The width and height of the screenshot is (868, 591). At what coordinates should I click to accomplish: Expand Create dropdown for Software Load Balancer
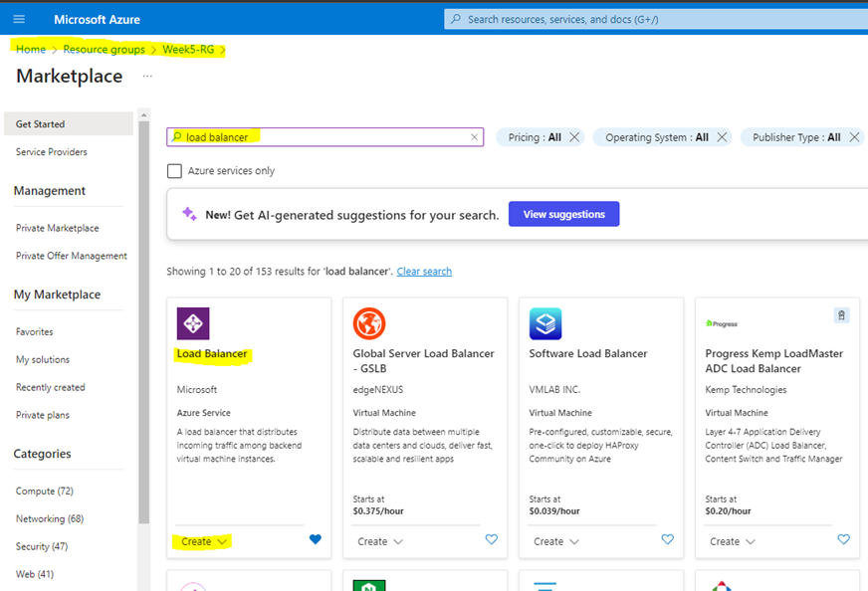tap(555, 541)
